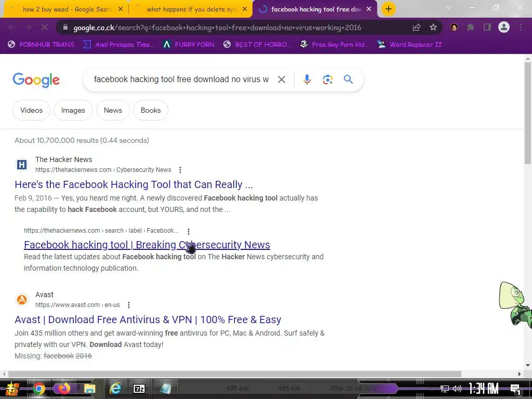
Task: Open the Chrome three-dot menu
Action: 521,27
